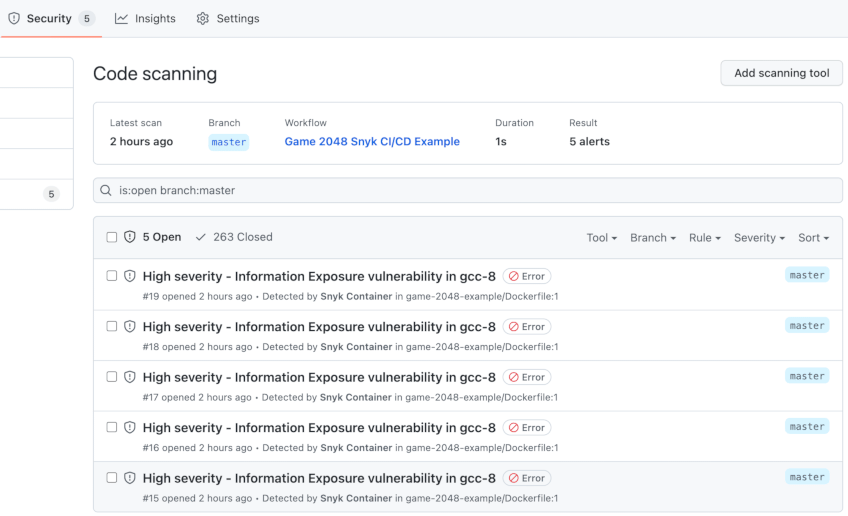This screenshot has height=516, width=848.
Task: Tick the select-all checkbox in alerts header
Action: tap(111, 237)
